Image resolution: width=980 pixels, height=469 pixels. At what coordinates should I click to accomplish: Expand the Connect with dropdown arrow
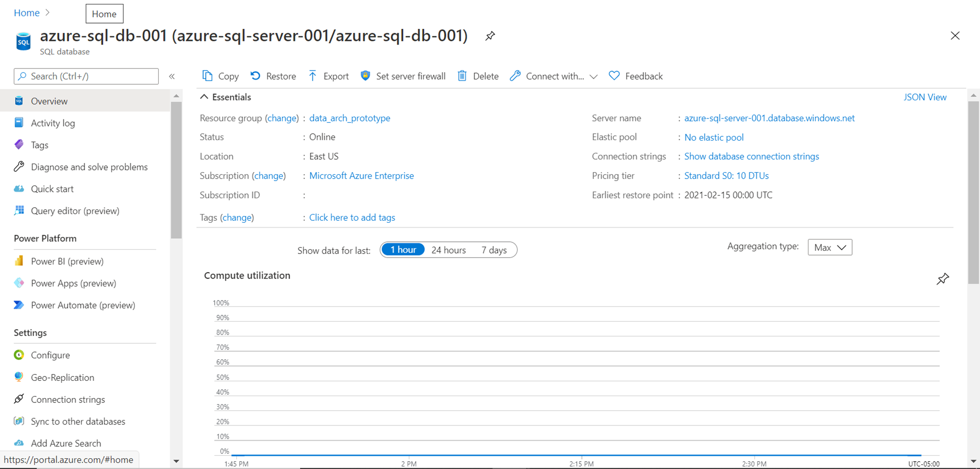pos(593,76)
